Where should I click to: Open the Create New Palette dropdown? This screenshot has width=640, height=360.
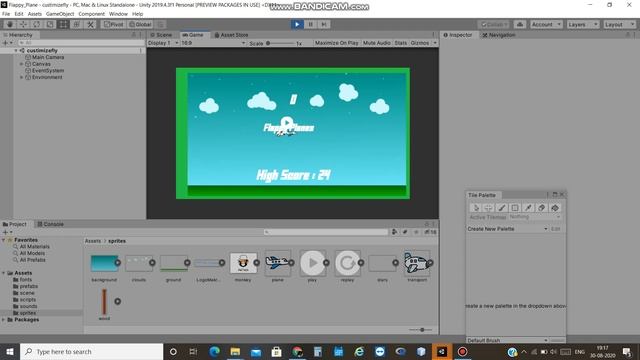point(507,229)
